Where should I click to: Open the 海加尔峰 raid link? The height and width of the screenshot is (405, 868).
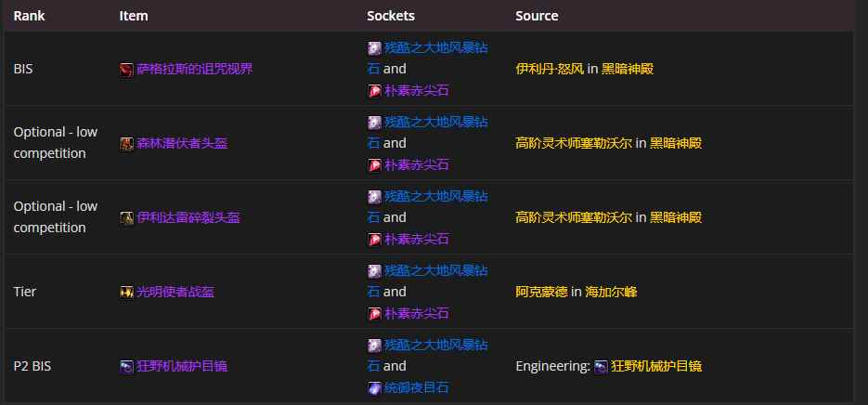[611, 292]
